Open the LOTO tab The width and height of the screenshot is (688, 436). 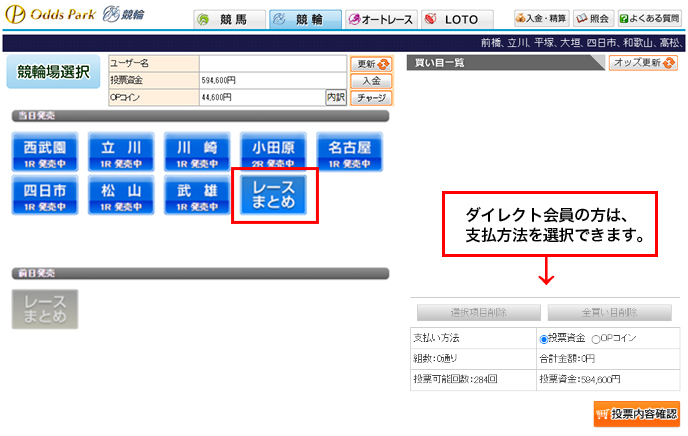click(x=457, y=19)
